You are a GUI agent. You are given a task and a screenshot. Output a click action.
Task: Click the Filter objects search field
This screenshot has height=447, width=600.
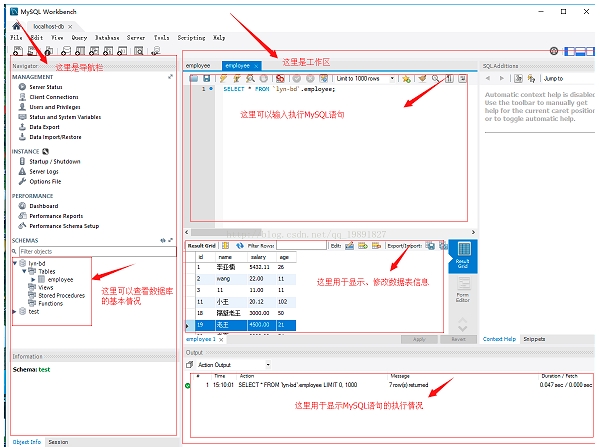[x=98, y=251]
